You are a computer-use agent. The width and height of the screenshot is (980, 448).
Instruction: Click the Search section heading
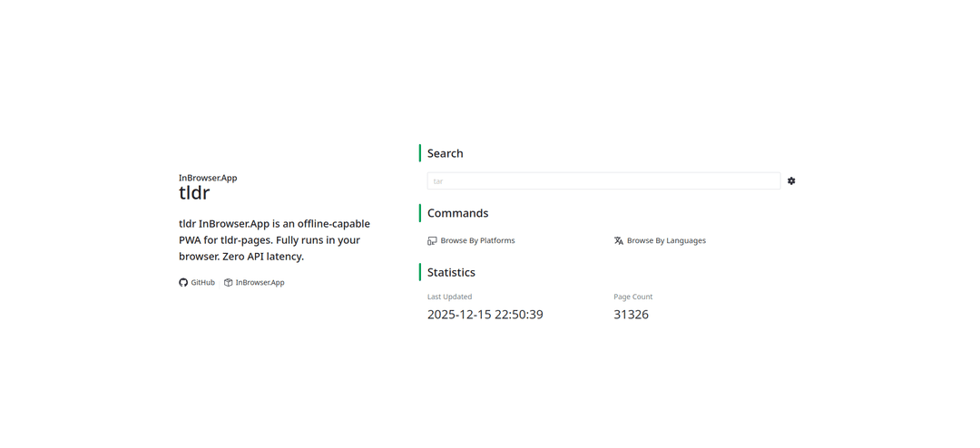[x=445, y=153]
